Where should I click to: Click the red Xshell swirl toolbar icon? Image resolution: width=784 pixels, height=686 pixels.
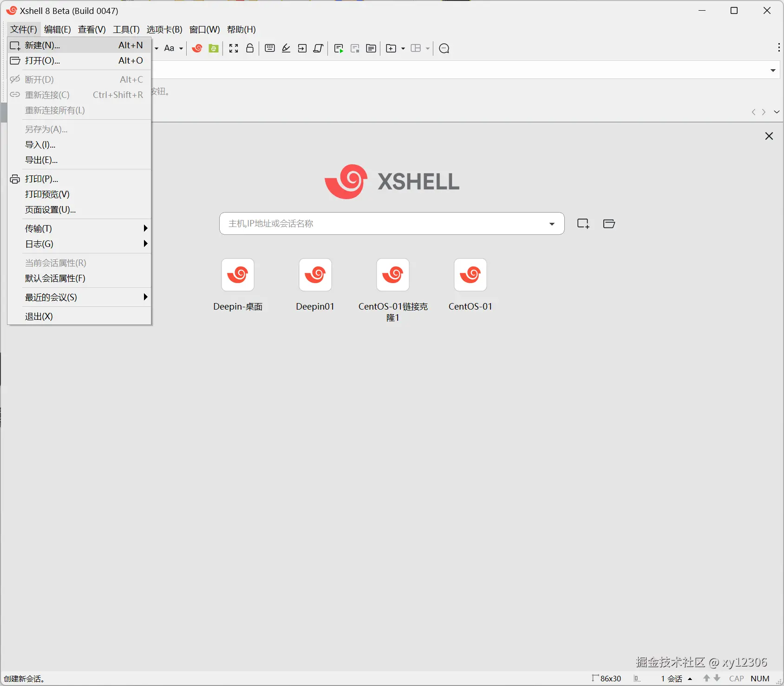pyautogui.click(x=197, y=48)
